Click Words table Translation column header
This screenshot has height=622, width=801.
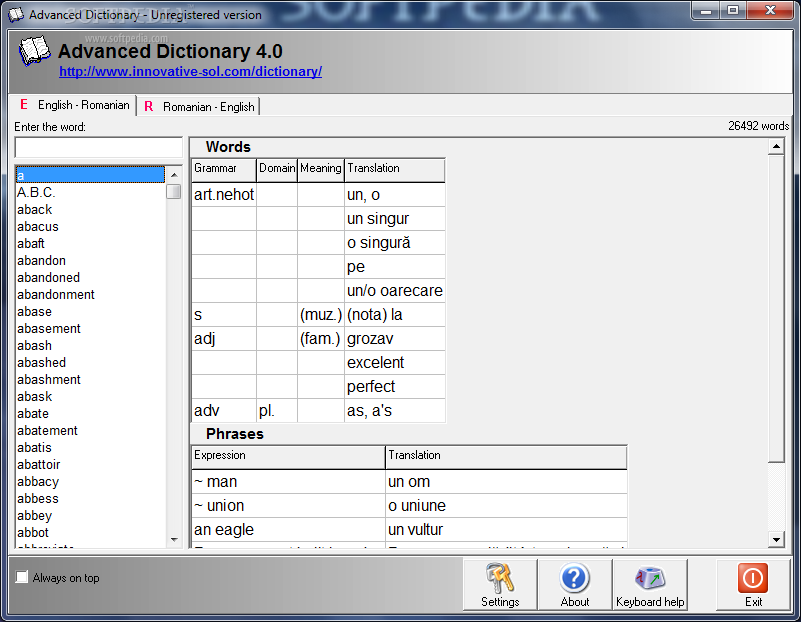tap(395, 170)
